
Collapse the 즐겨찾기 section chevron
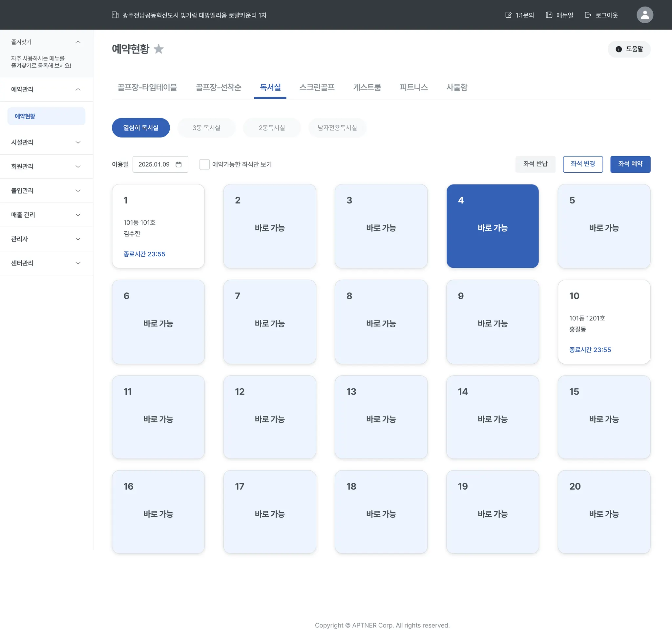[78, 42]
